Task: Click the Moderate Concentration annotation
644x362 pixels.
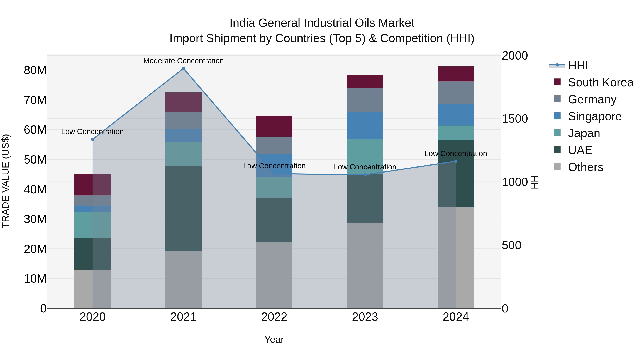Action: coord(184,61)
